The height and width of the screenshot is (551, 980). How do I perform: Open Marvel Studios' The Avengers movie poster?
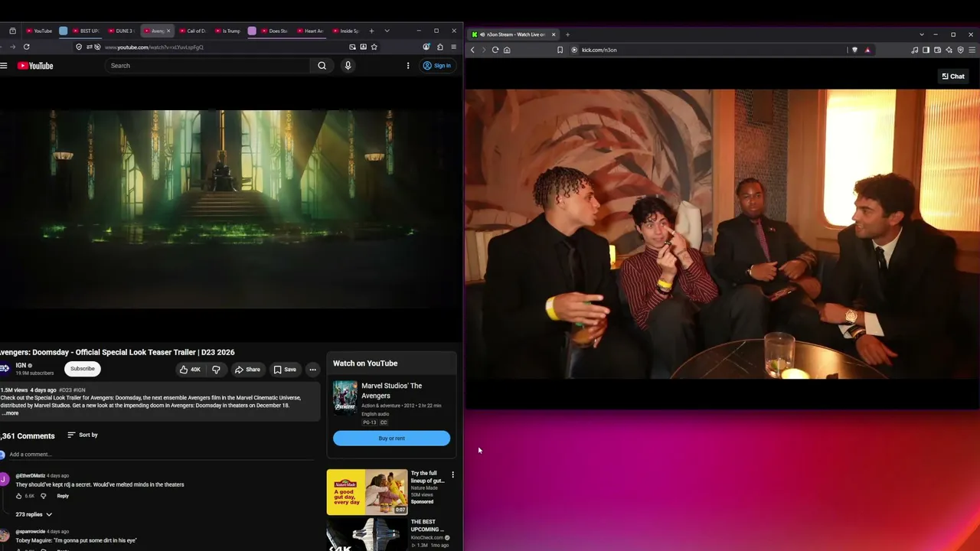(x=345, y=397)
